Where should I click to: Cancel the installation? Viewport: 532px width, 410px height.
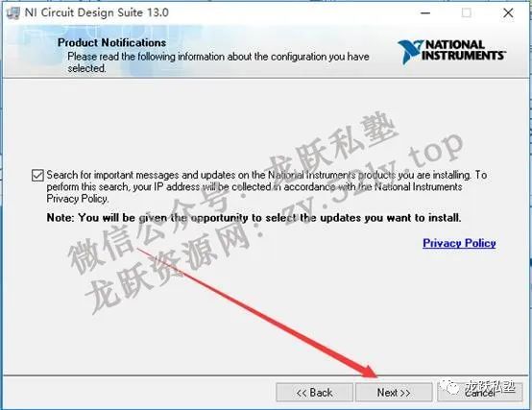[x=480, y=393]
